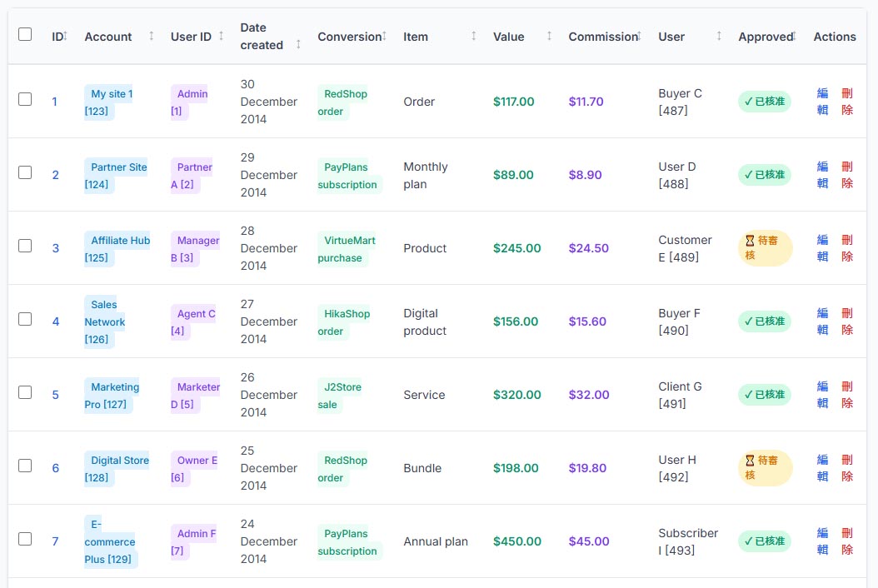Sort rows by Value
878x588 pixels.
point(549,36)
